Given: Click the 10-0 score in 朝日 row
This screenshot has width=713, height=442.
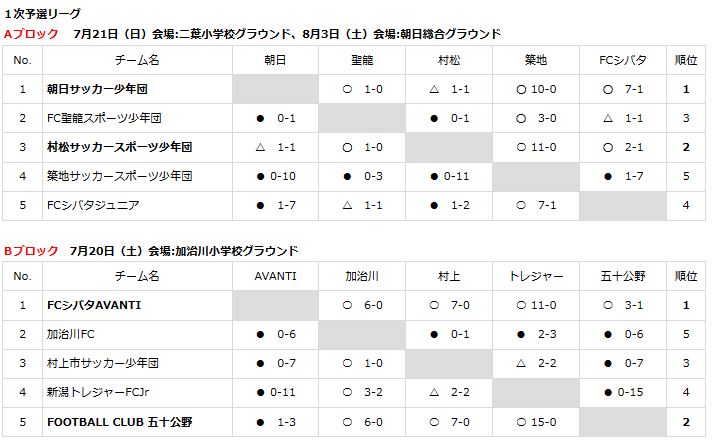Looking at the screenshot, I should (x=543, y=89).
